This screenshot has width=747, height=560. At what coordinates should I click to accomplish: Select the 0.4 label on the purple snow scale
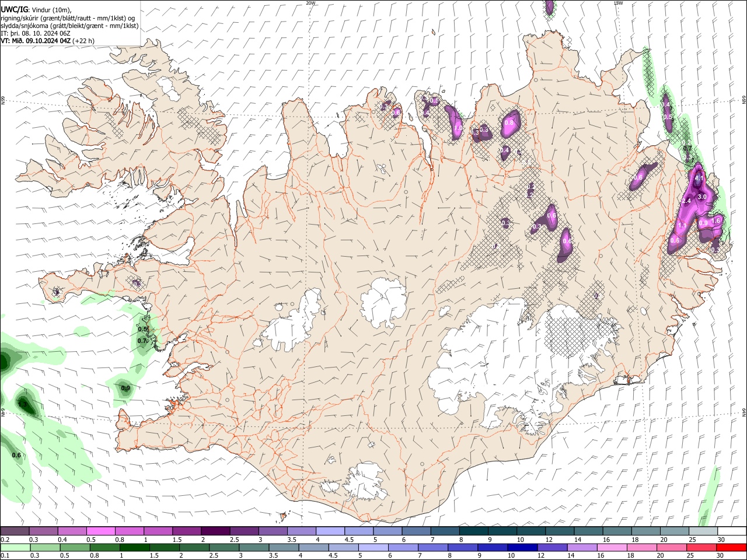62,540
